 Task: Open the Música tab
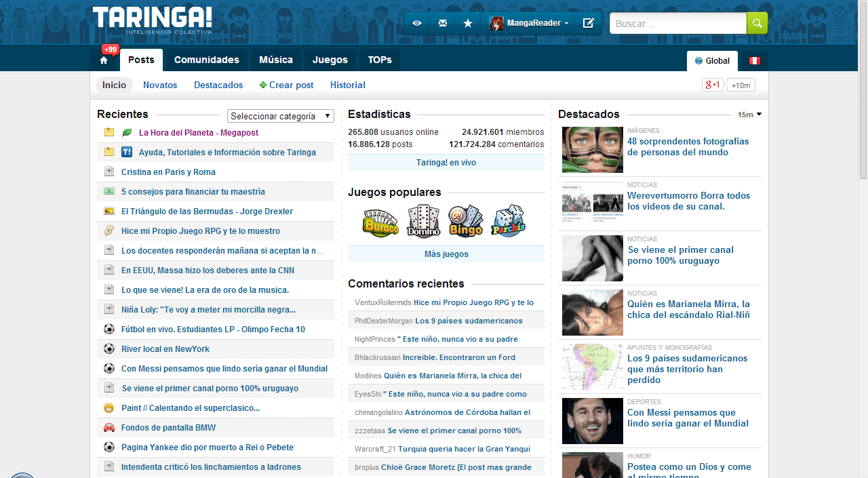click(x=276, y=60)
